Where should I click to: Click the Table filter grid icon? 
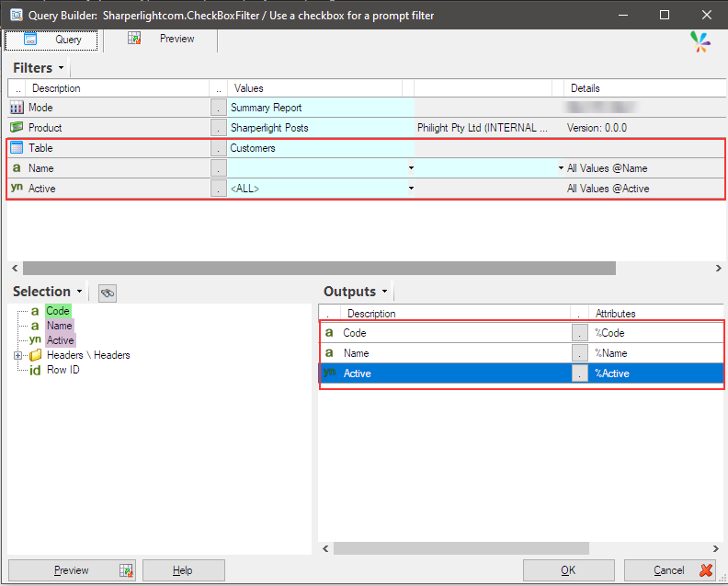(x=17, y=148)
